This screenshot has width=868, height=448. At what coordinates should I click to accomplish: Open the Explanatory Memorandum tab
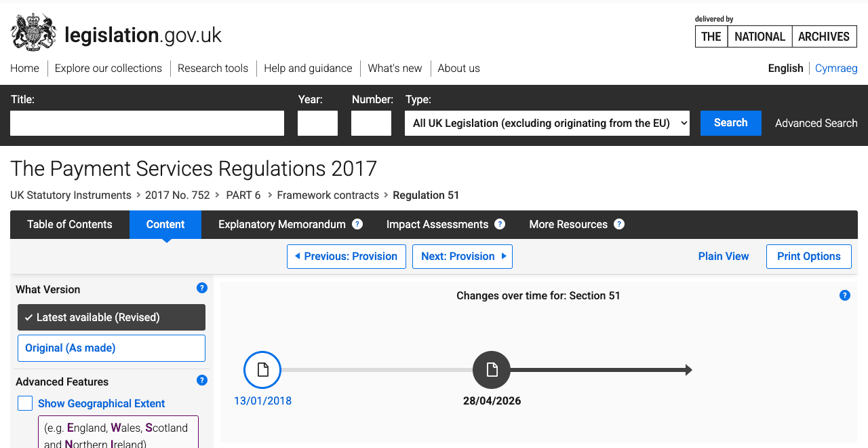282,225
